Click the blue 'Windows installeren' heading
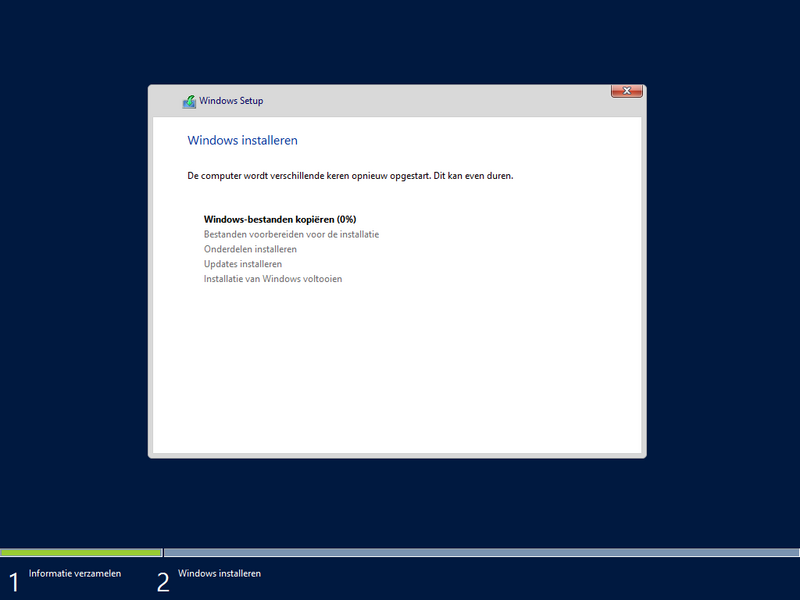This screenshot has height=600, width=800. (x=242, y=141)
